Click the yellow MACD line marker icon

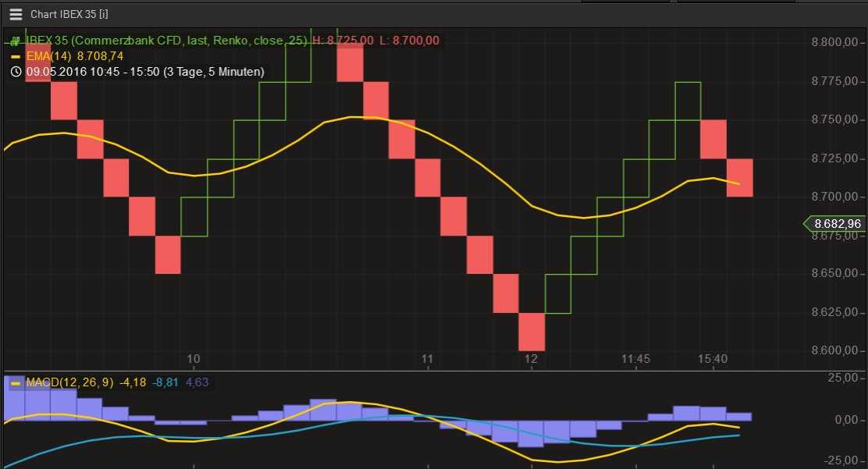(16, 383)
